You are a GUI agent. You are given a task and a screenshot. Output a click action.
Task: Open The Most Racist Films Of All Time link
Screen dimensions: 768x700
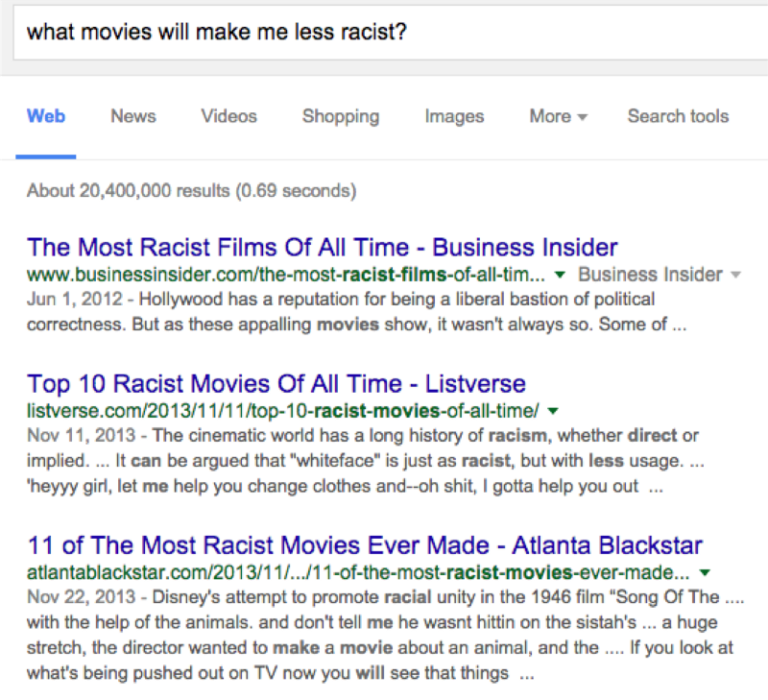point(322,247)
